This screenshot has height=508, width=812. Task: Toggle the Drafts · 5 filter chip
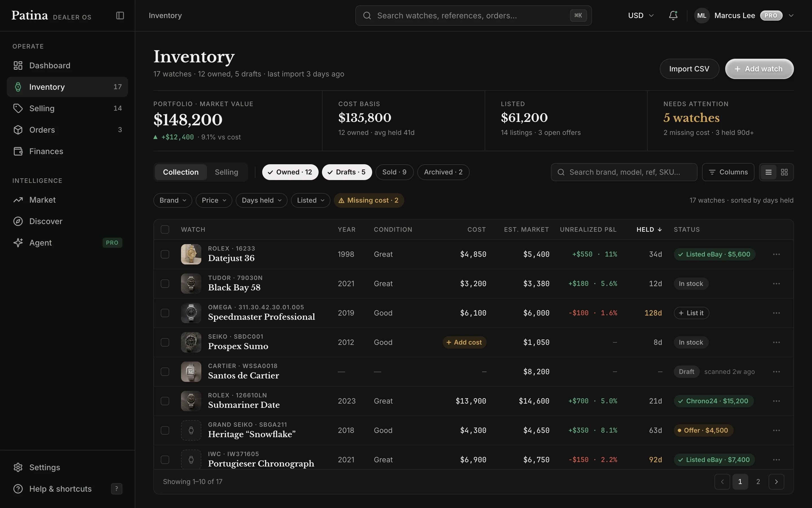(347, 172)
